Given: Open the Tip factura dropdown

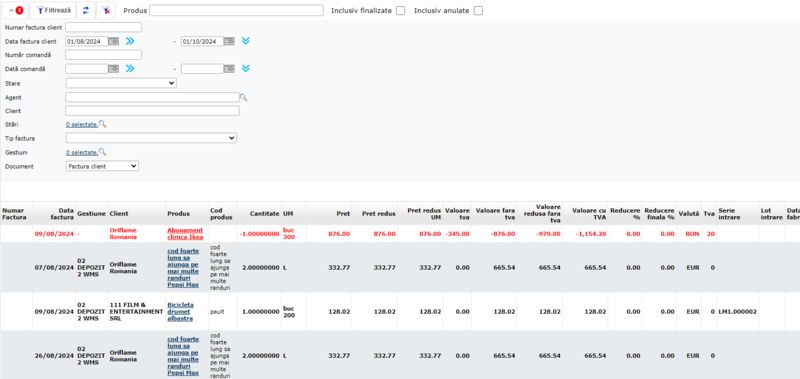Looking at the screenshot, I should point(151,138).
